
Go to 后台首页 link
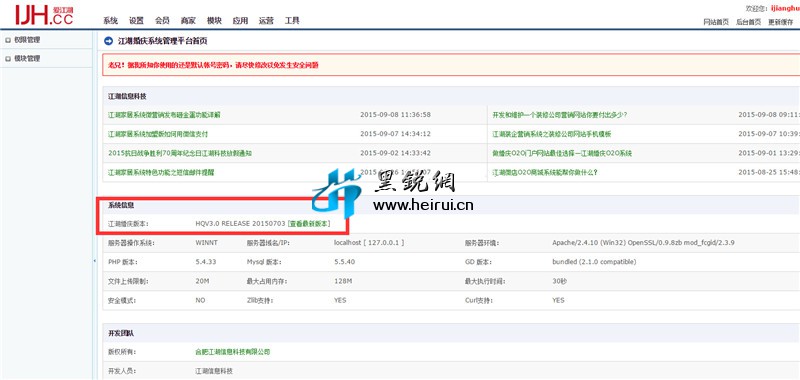coord(748,22)
